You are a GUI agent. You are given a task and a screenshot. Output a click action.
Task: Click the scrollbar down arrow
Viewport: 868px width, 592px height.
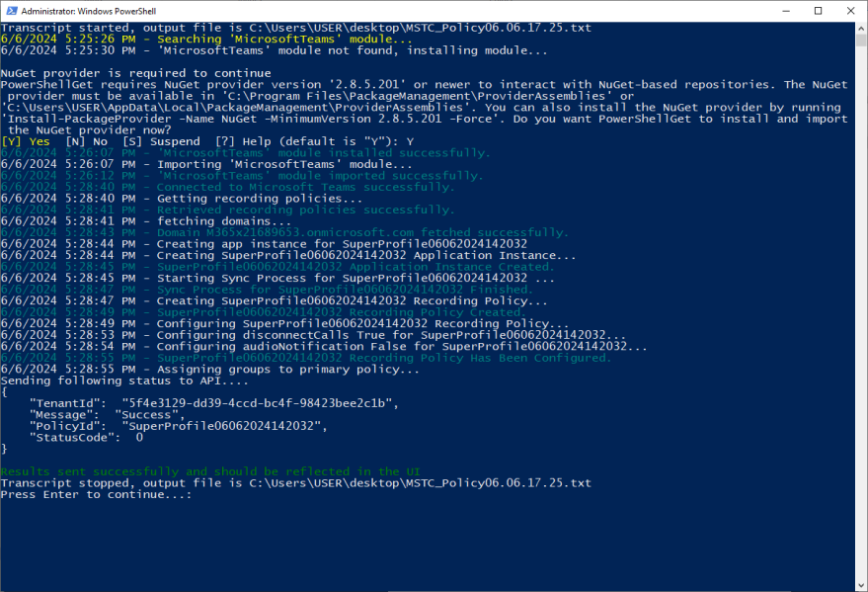(859, 585)
